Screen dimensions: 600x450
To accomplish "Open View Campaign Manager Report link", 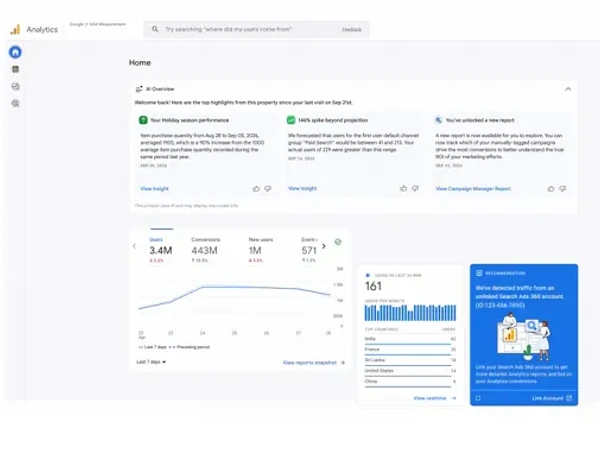I will (x=473, y=189).
